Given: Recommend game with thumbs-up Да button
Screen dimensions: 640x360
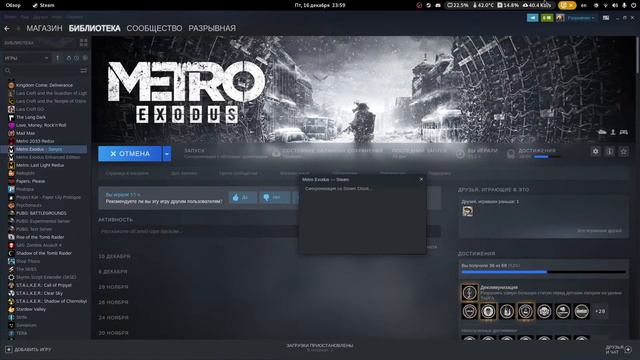Looking at the screenshot, I should (243, 198).
